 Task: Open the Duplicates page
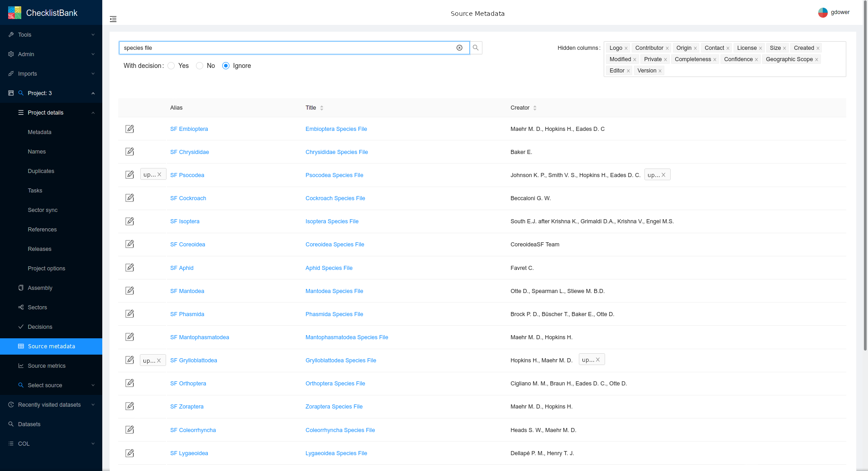[x=41, y=171]
